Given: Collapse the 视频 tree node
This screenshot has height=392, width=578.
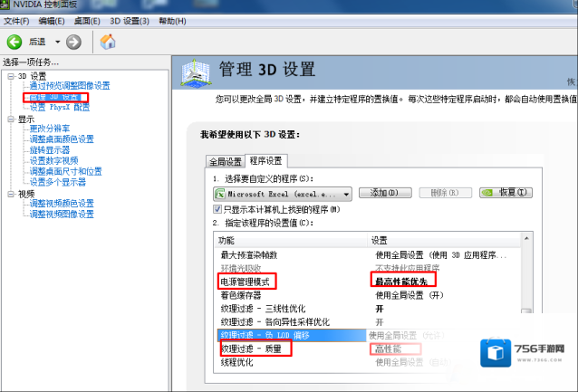Looking at the screenshot, I should tap(11, 194).
